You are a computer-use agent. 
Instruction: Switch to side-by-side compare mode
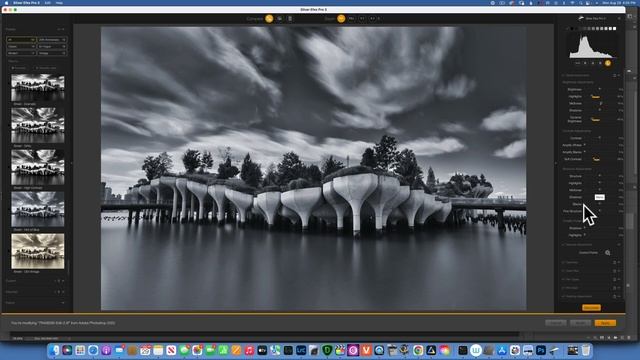click(x=290, y=18)
